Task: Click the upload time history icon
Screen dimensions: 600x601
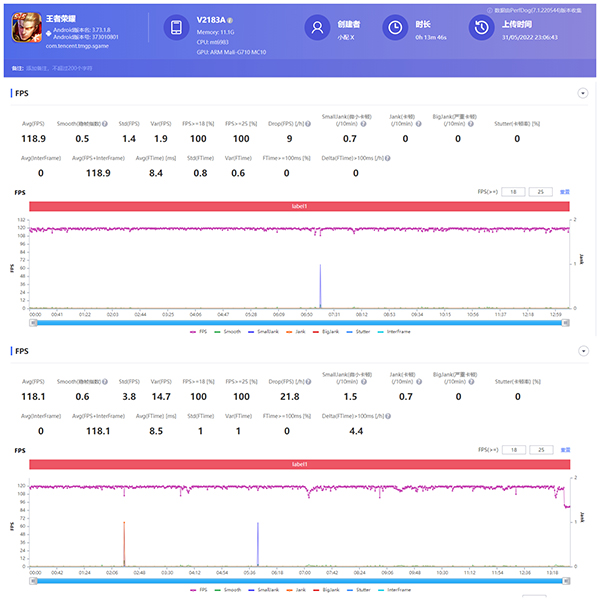Action: [x=481, y=29]
